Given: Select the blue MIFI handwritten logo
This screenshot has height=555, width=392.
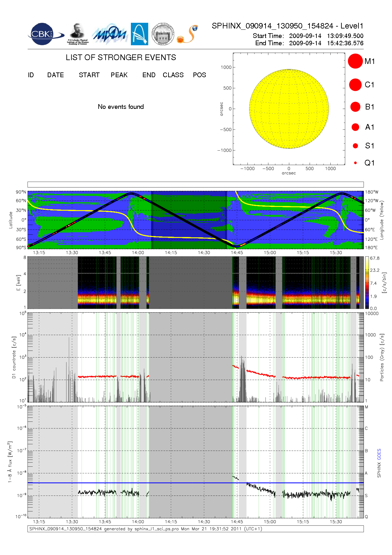Looking at the screenshot, I should point(109,34).
